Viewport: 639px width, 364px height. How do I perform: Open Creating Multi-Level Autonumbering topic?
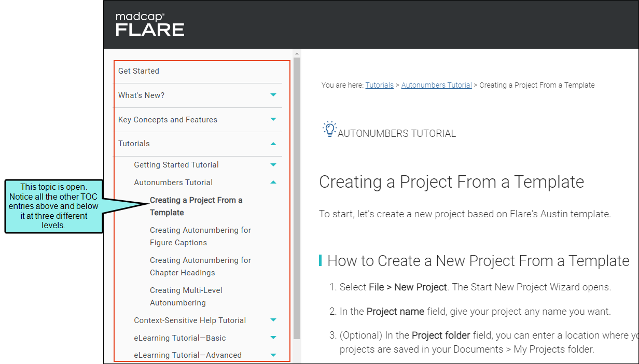(x=186, y=297)
